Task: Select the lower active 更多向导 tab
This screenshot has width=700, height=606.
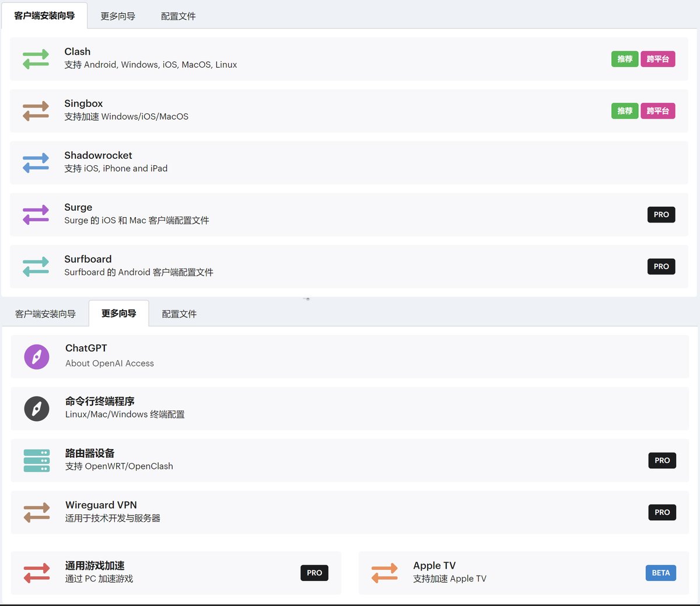Action: 119,314
